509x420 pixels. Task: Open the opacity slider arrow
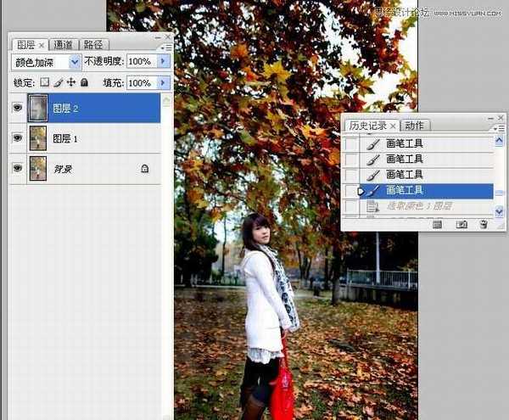(x=163, y=61)
